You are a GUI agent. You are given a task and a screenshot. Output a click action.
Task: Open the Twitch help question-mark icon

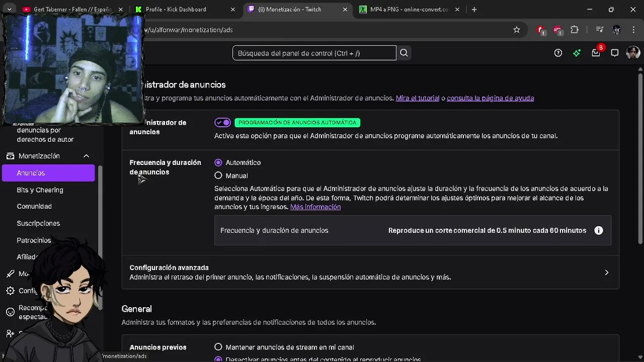click(558, 53)
